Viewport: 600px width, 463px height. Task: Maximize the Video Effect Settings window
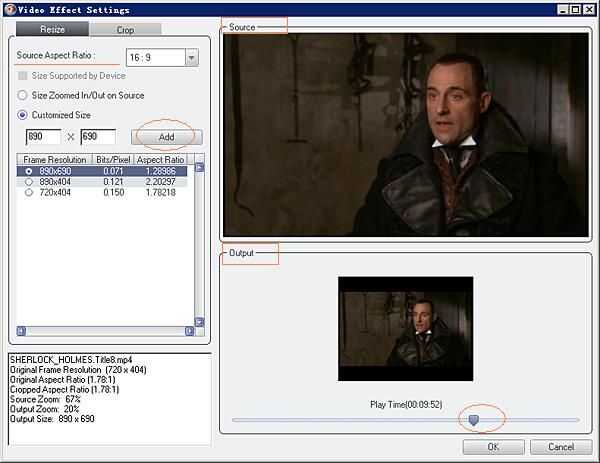(x=576, y=10)
